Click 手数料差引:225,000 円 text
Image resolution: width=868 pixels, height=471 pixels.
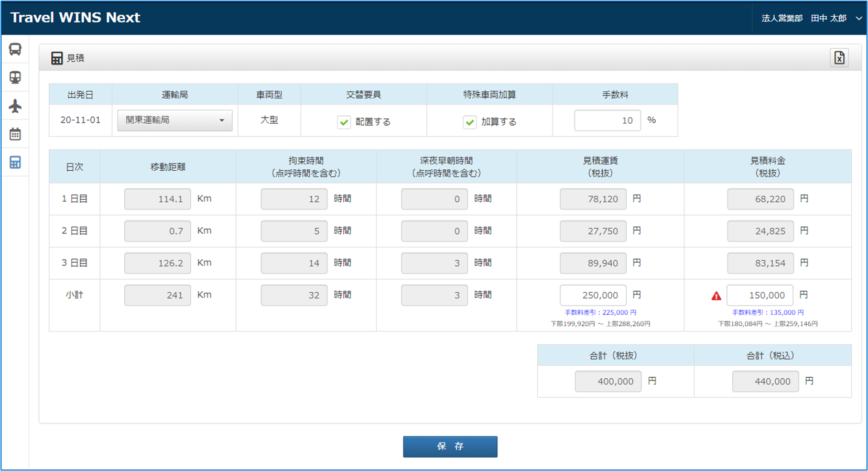click(x=600, y=312)
